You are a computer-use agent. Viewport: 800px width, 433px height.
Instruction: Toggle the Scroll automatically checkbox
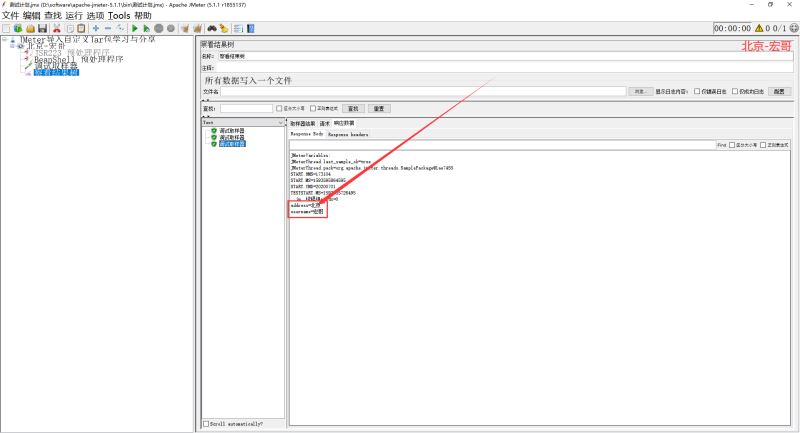206,424
